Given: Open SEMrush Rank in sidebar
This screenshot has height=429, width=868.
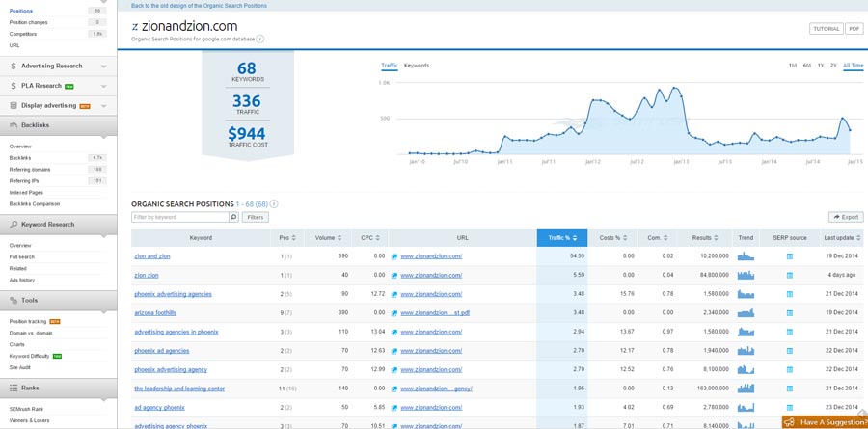Looking at the screenshot, I should [x=26, y=409].
